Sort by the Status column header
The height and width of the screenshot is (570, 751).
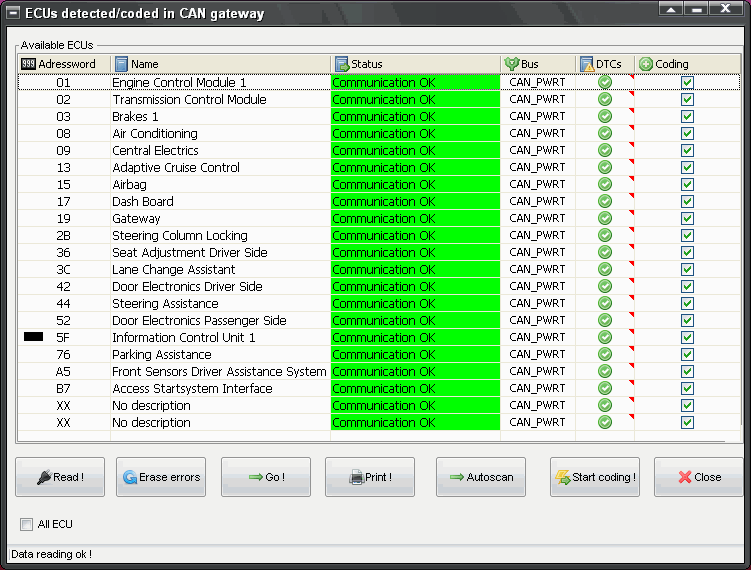pos(416,64)
